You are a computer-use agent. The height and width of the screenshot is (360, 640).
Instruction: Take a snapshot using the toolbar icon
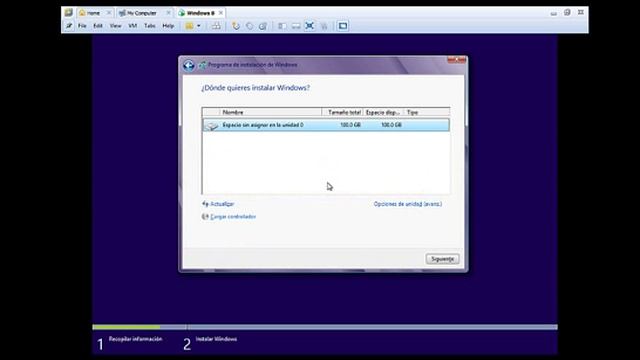pos(236,26)
